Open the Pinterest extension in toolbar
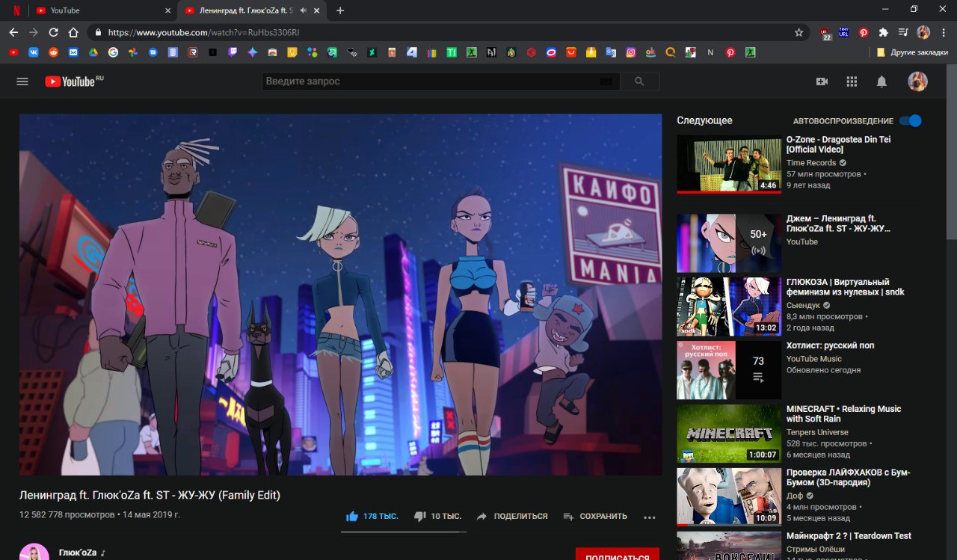Screen dimensions: 957x560 (x=864, y=32)
